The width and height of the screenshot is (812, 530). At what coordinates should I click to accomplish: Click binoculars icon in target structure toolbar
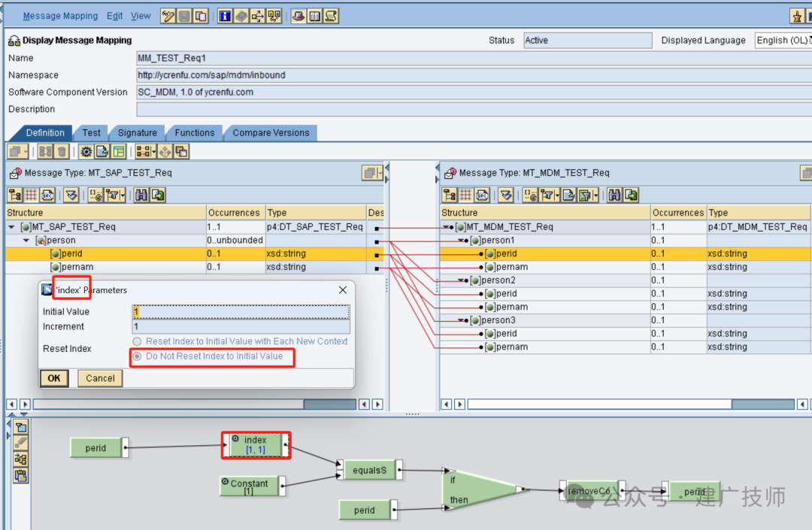pyautogui.click(x=614, y=195)
